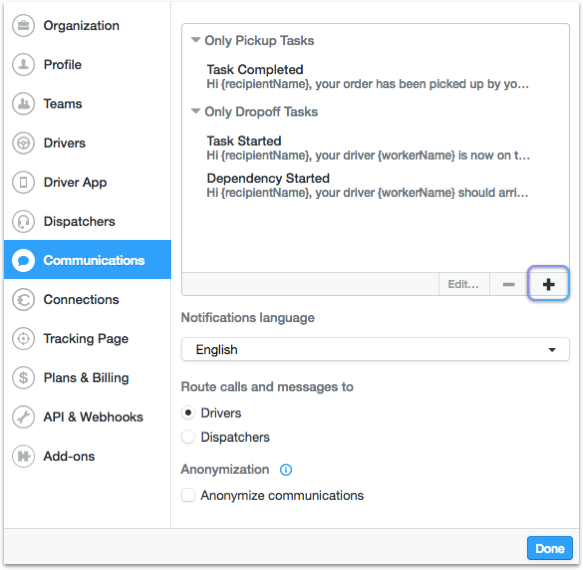This screenshot has height=570, width=583.
Task: Select the Drivers radio button
Action: 188,413
